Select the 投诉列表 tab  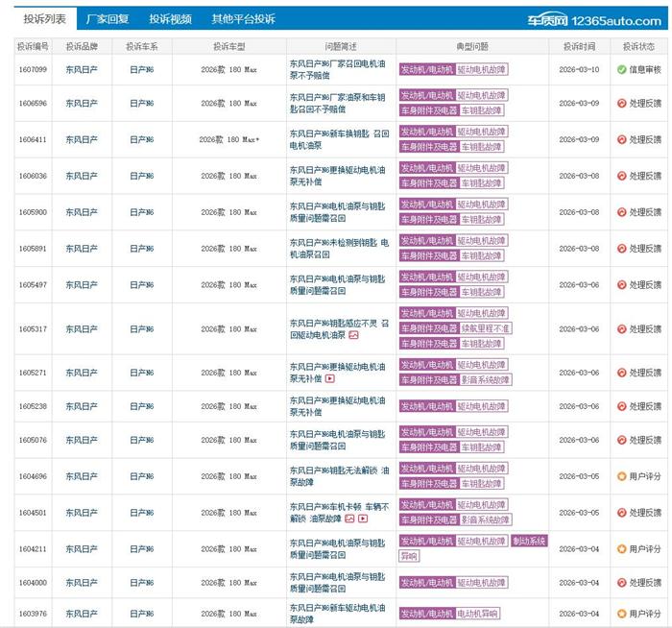[45, 19]
